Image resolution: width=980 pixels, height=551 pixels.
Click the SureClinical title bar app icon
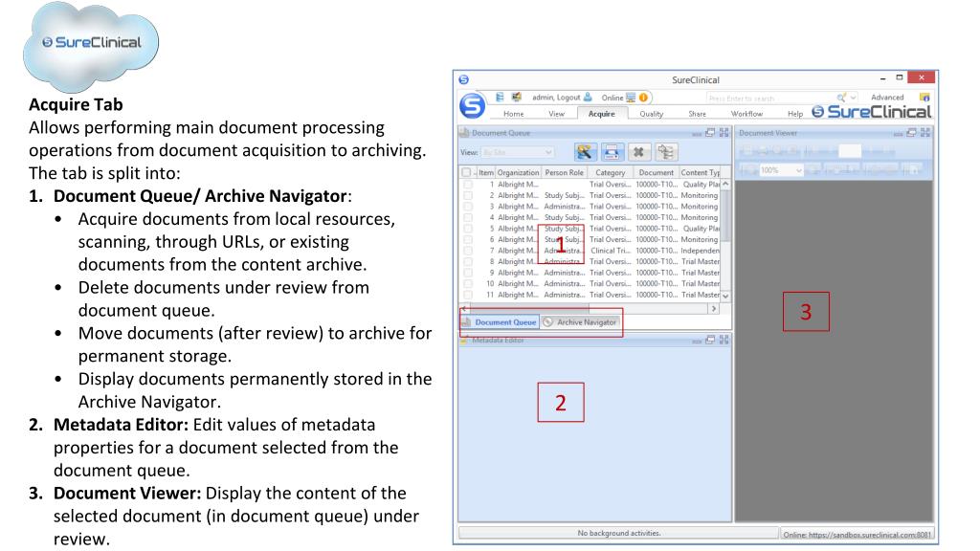coord(464,79)
